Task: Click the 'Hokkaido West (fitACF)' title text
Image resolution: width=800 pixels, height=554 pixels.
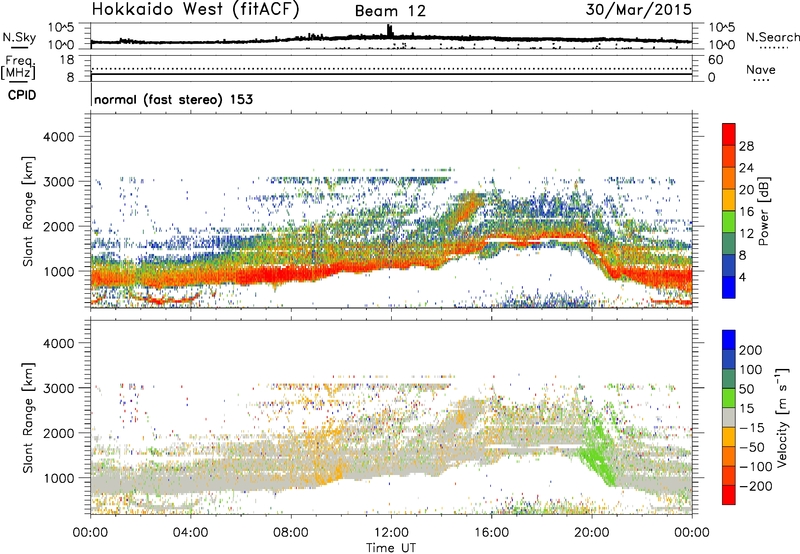Action: pyautogui.click(x=195, y=9)
